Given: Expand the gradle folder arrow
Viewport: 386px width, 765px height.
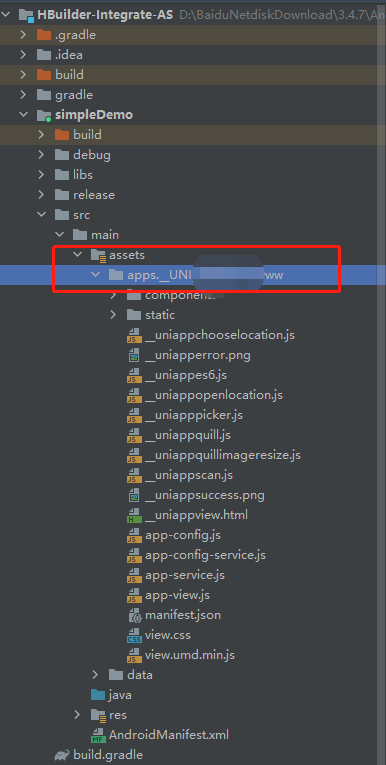Looking at the screenshot, I should [x=23, y=95].
